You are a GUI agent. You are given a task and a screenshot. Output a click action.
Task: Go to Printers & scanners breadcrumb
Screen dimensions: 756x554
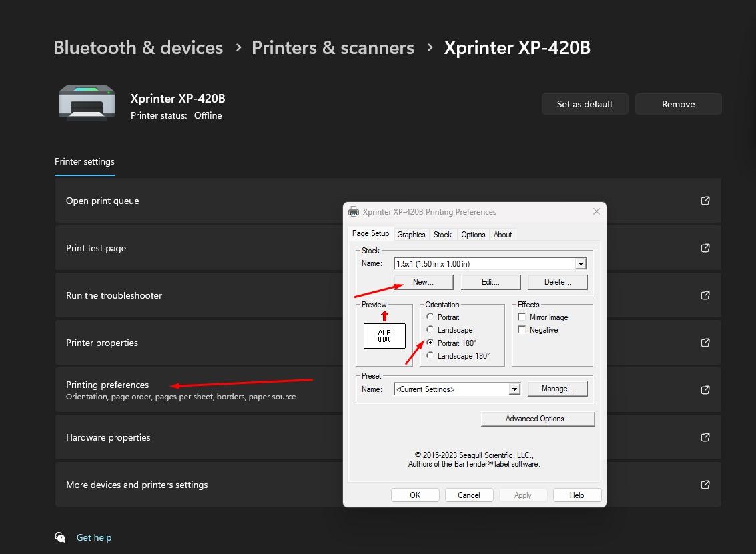pyautogui.click(x=333, y=48)
